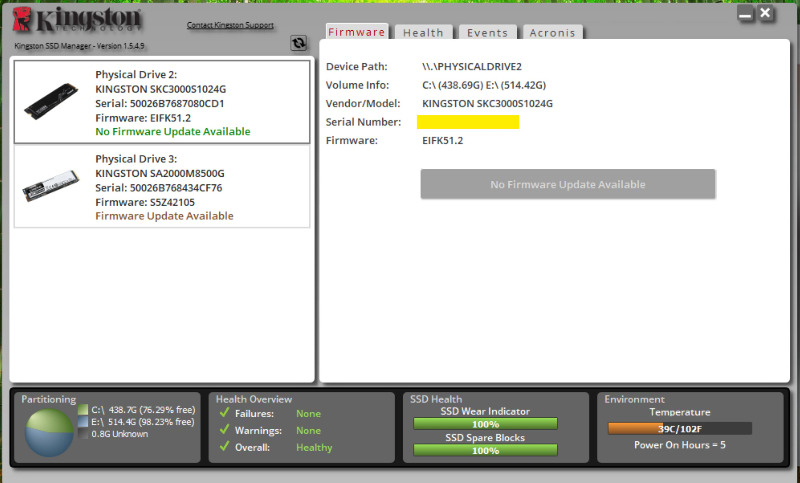Click firmware version EIFK51.2 in details
Viewport: 800px width, 483px height.
point(442,140)
